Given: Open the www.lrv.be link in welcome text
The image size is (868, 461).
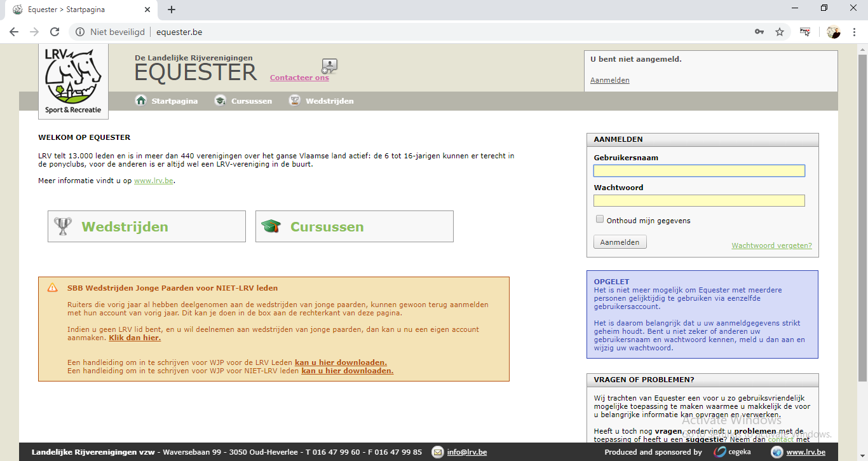Looking at the screenshot, I should [x=153, y=181].
